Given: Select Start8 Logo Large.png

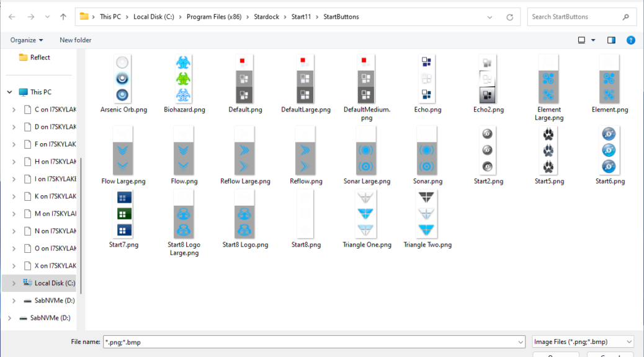Looking at the screenshot, I should [183, 214].
